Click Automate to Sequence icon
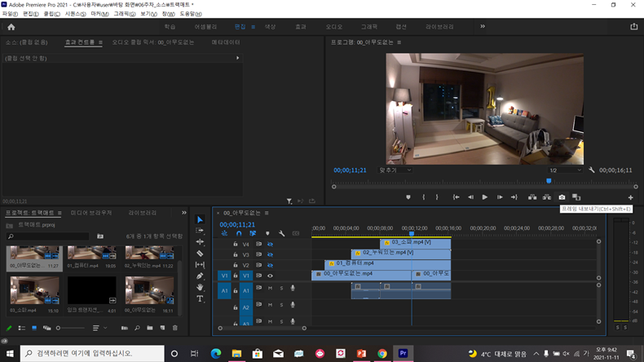The height and width of the screenshot is (362, 644). pos(125,328)
